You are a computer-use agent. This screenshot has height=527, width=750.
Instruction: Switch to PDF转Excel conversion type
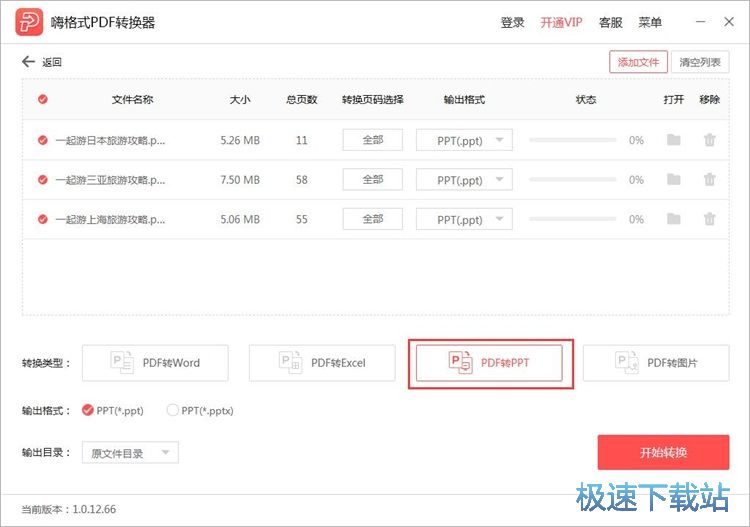tap(322, 363)
